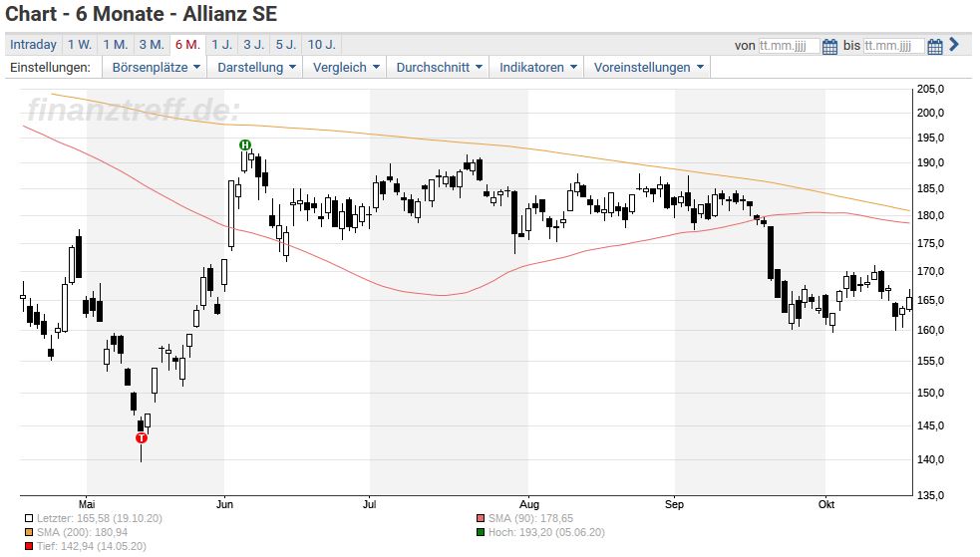Click the 180,0 y-axis value
The height and width of the screenshot is (557, 980).
point(930,216)
